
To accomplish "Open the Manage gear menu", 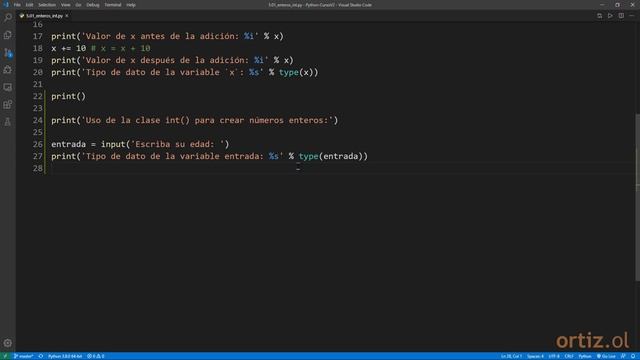I will coord(8,343).
